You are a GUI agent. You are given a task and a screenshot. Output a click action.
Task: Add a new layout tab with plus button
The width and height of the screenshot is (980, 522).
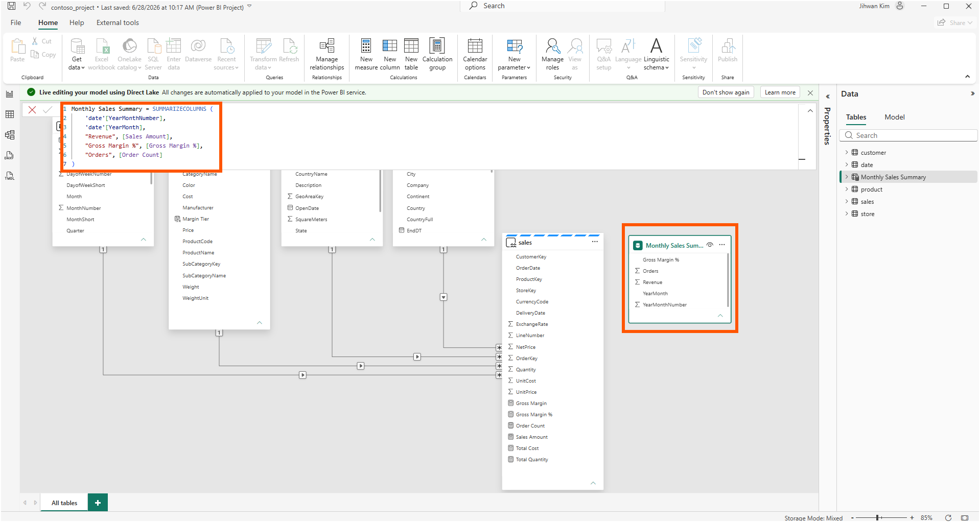pyautogui.click(x=98, y=503)
